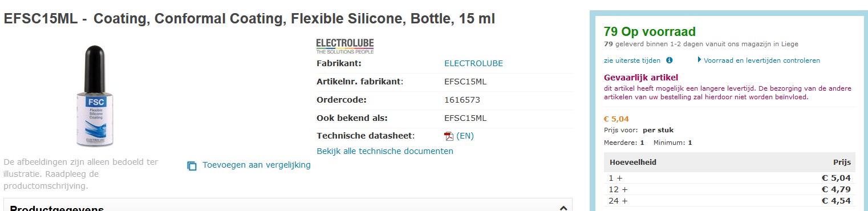
Task: Select the 1+ quantity price row
Action: point(729,178)
